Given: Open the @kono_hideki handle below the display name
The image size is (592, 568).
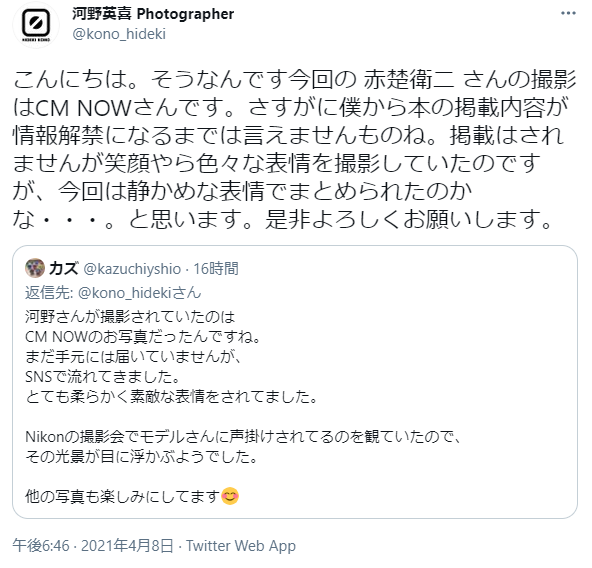Looking at the screenshot, I should 119,34.
